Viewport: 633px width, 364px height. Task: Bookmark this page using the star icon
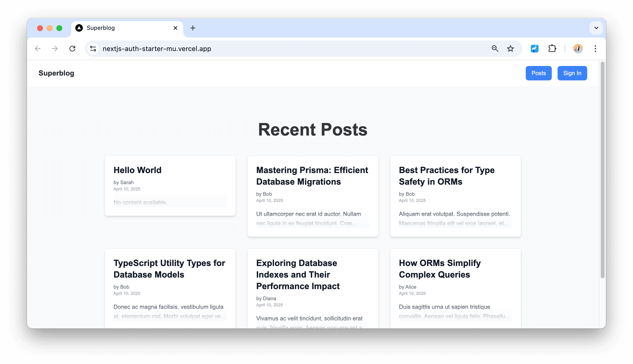coord(510,48)
